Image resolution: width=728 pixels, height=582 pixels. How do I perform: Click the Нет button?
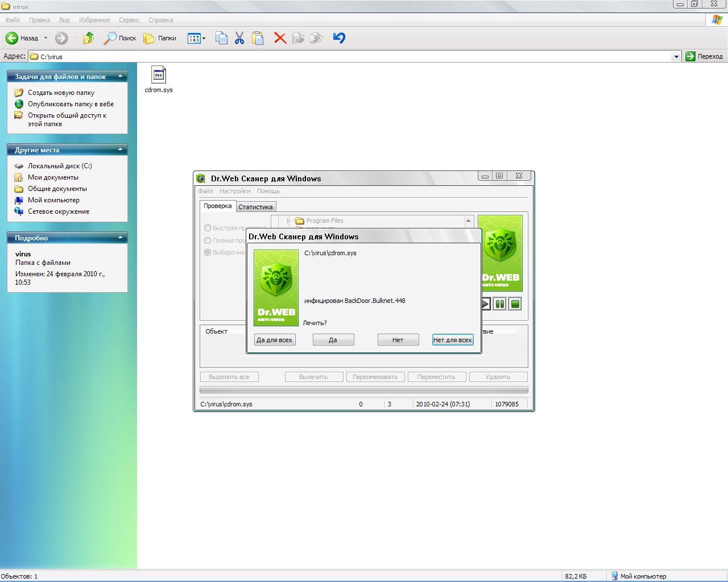(x=398, y=340)
